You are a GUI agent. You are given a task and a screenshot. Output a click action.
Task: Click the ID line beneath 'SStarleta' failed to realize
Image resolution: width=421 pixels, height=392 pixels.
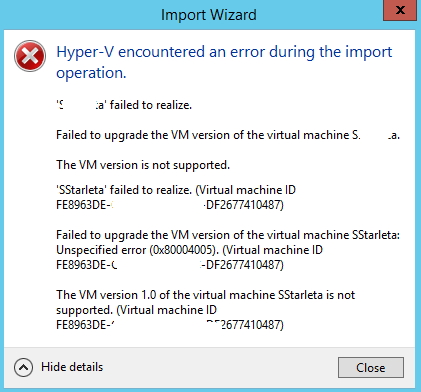click(x=170, y=205)
